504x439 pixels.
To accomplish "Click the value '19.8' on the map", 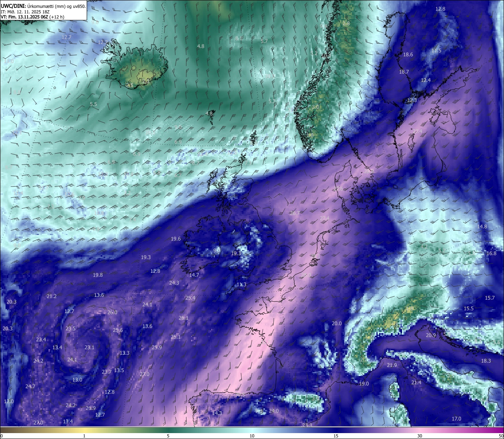I will pyautogui.click(x=98, y=275).
